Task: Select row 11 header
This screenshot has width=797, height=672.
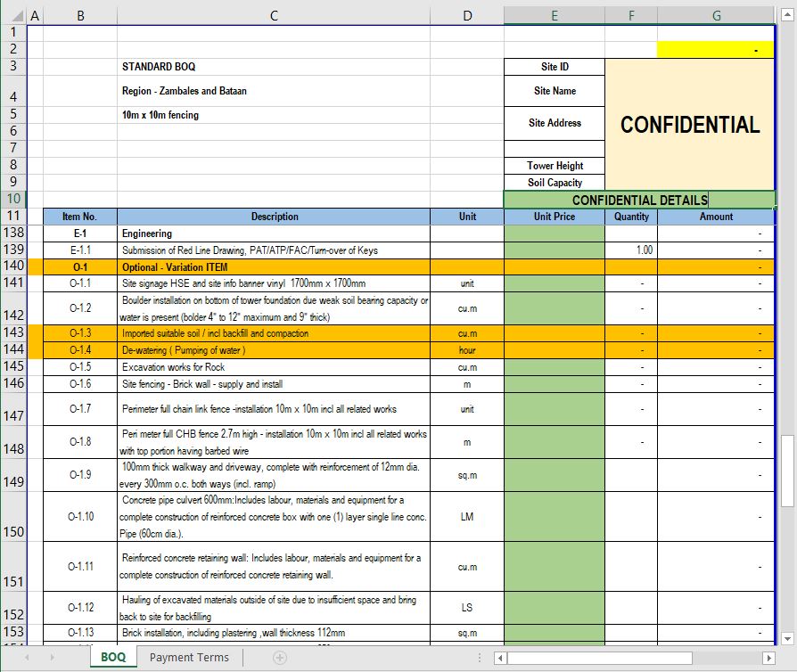Action: pyautogui.click(x=13, y=216)
